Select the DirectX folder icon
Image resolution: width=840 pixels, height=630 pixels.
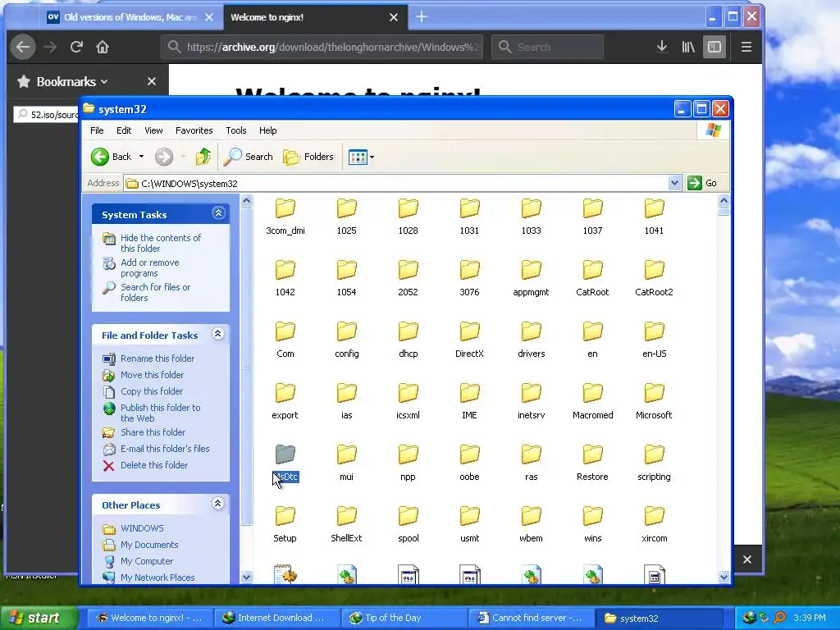[x=469, y=331]
